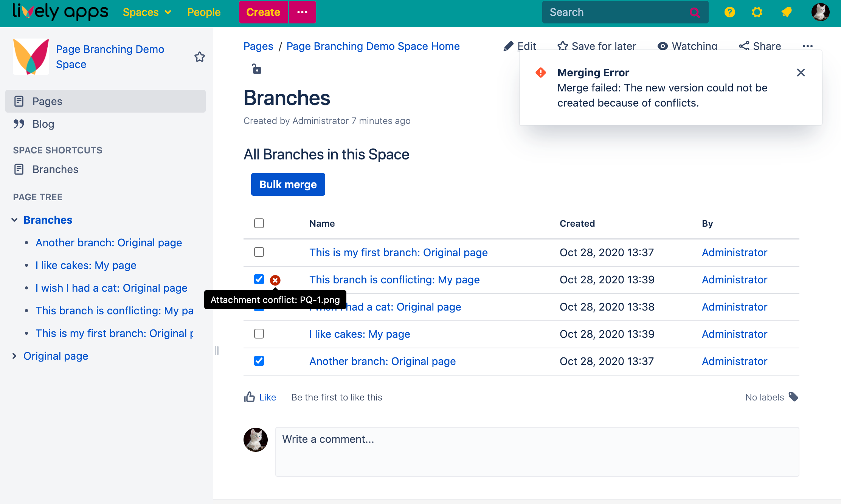Click No labels text
Viewport: 841px width, 504px height.
[x=765, y=397]
